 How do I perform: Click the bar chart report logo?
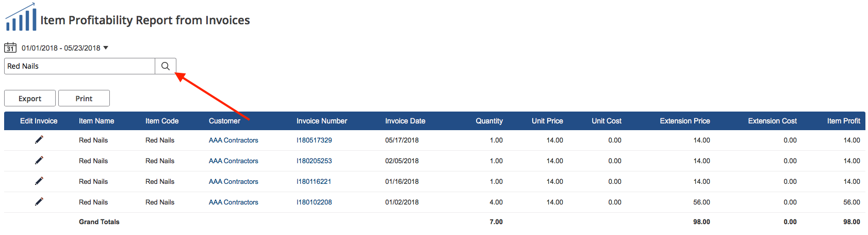pos(21,18)
